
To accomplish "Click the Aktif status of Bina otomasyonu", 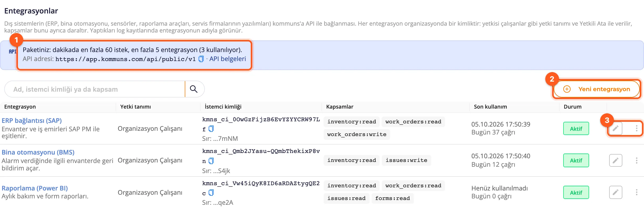I will click(576, 160).
